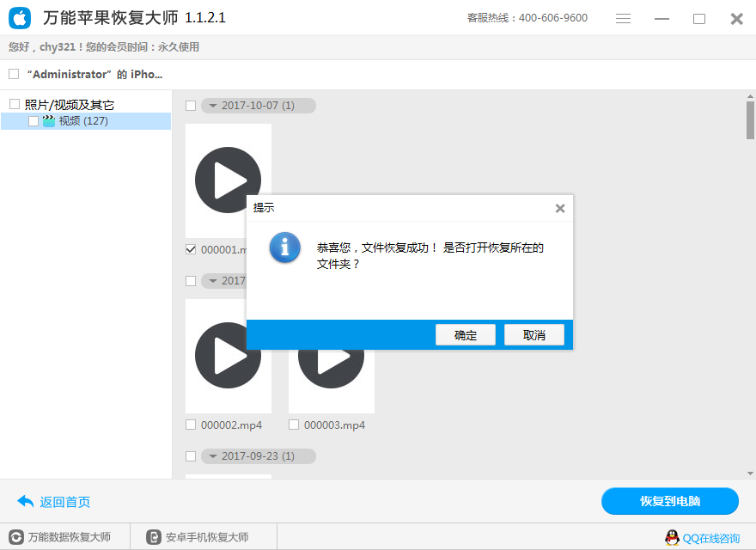Open QQ在线咨询 link
This screenshot has height=550, width=756.
coord(710,539)
